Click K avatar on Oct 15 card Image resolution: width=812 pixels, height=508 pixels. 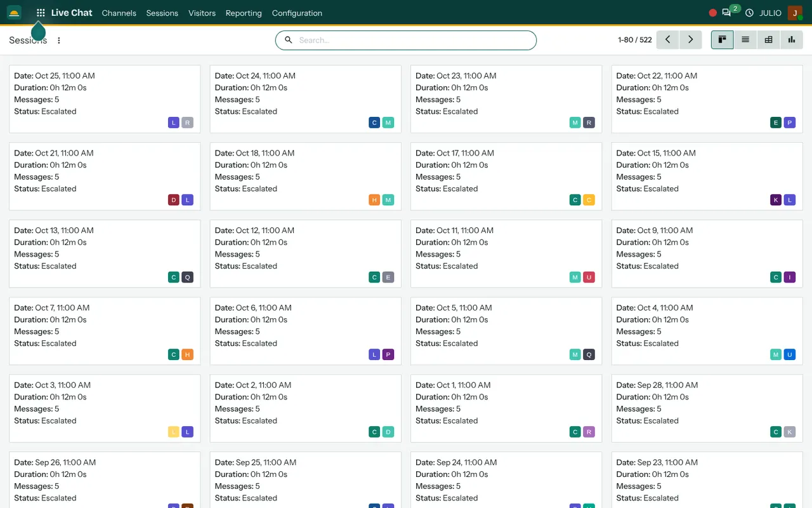776,200
